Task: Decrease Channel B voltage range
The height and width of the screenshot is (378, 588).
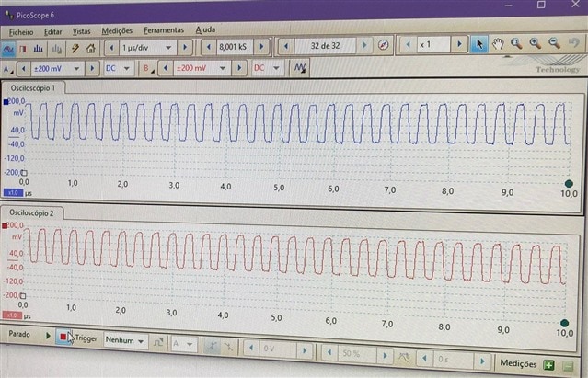Action: pos(166,68)
